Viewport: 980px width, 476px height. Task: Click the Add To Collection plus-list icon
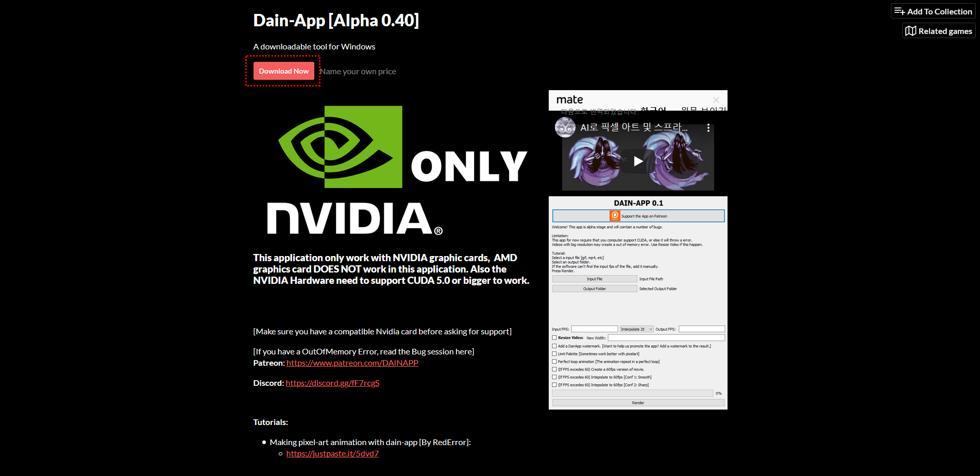click(x=900, y=11)
